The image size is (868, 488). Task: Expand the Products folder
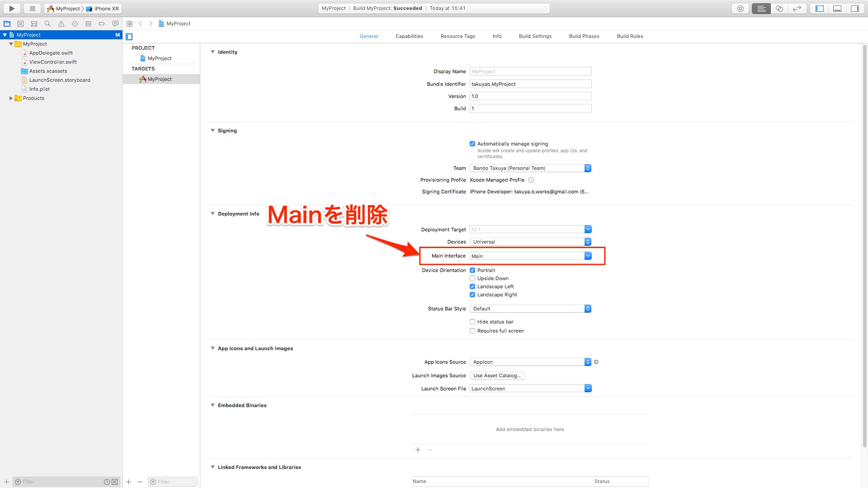[11, 98]
